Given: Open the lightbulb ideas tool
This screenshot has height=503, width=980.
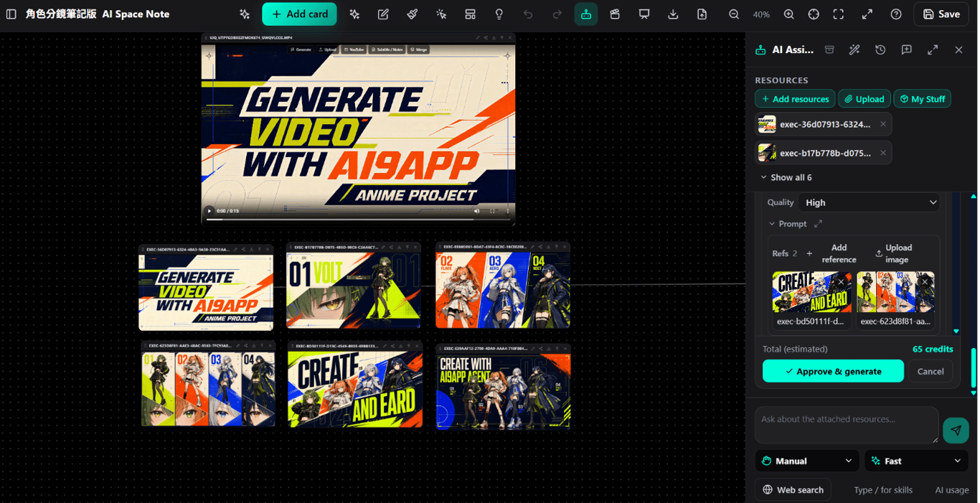Looking at the screenshot, I should click(499, 14).
